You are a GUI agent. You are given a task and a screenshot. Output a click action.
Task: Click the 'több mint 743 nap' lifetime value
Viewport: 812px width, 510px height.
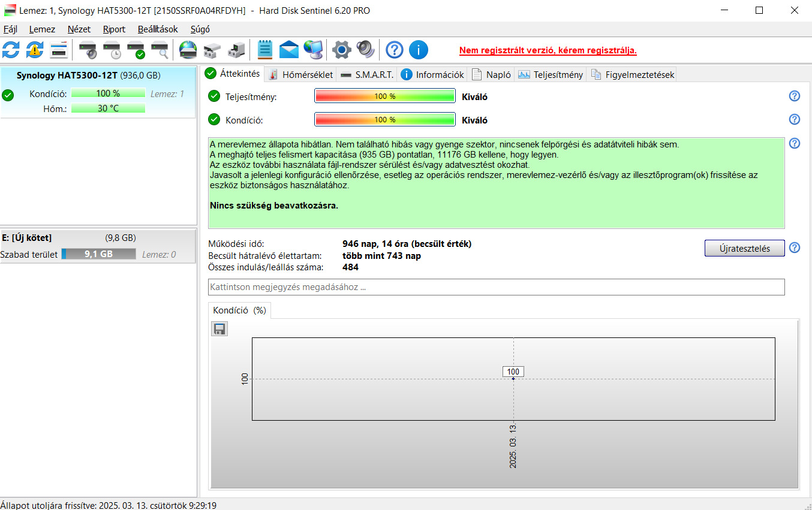(x=381, y=256)
